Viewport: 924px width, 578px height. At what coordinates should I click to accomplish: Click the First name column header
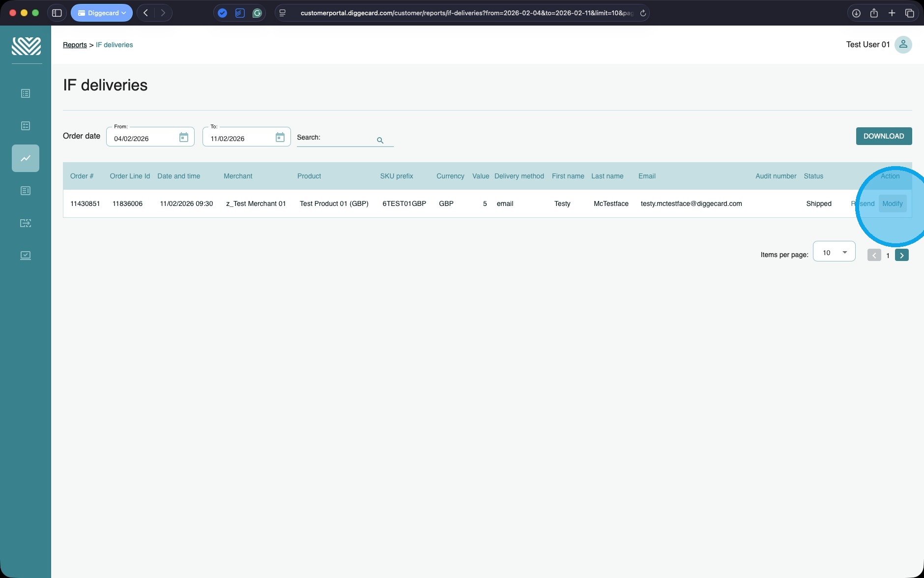(x=568, y=176)
